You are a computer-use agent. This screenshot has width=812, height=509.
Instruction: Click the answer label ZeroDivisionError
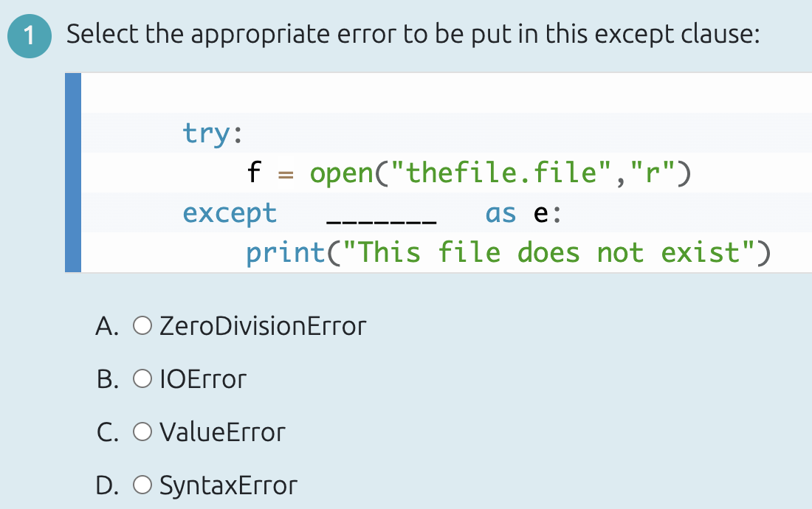pos(262,325)
